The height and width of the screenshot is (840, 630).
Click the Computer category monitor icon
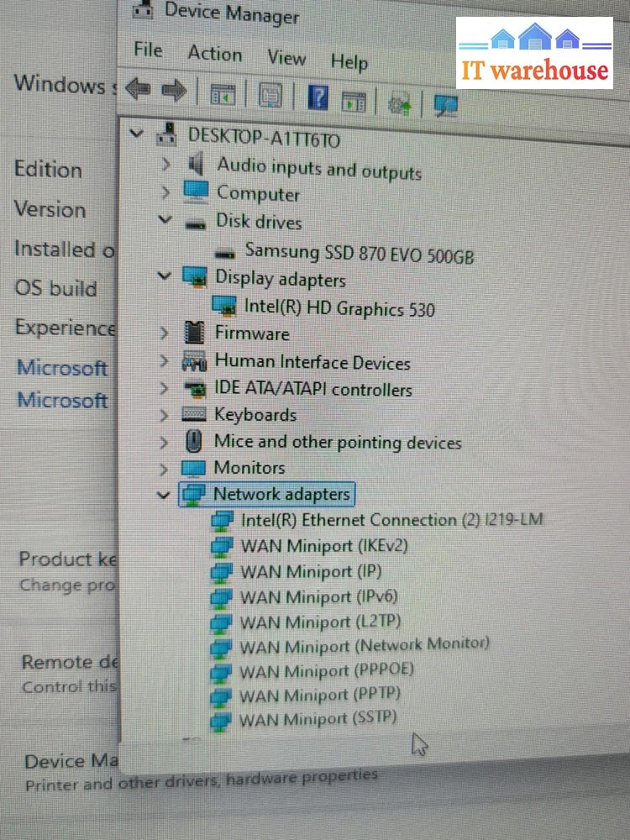pyautogui.click(x=196, y=192)
